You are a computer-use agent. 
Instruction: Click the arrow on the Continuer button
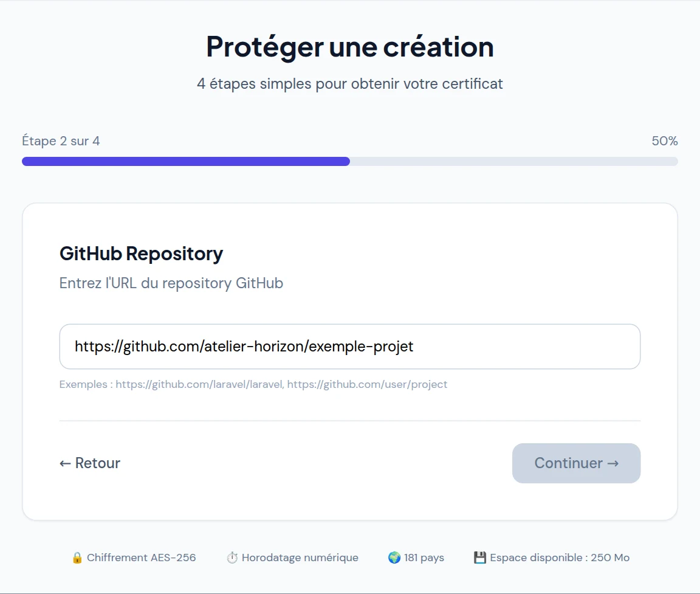(x=613, y=464)
